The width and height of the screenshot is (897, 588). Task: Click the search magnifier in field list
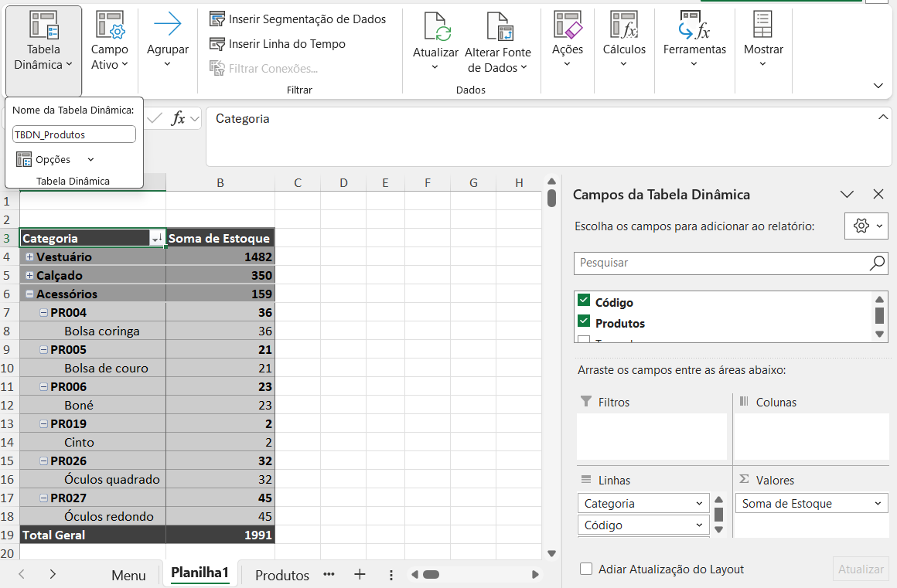877,263
